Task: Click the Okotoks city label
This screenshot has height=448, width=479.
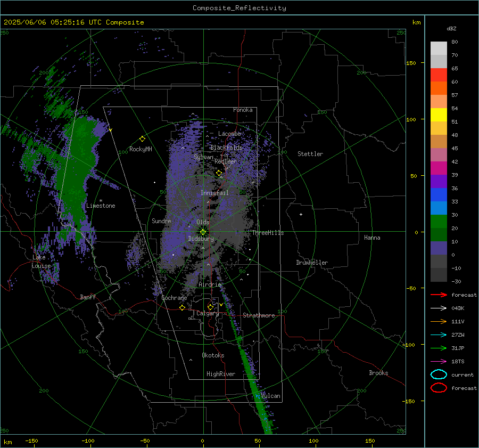Action: [213, 355]
